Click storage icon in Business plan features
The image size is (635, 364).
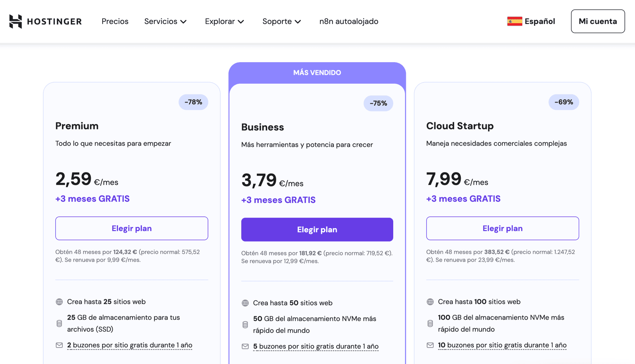(x=245, y=325)
